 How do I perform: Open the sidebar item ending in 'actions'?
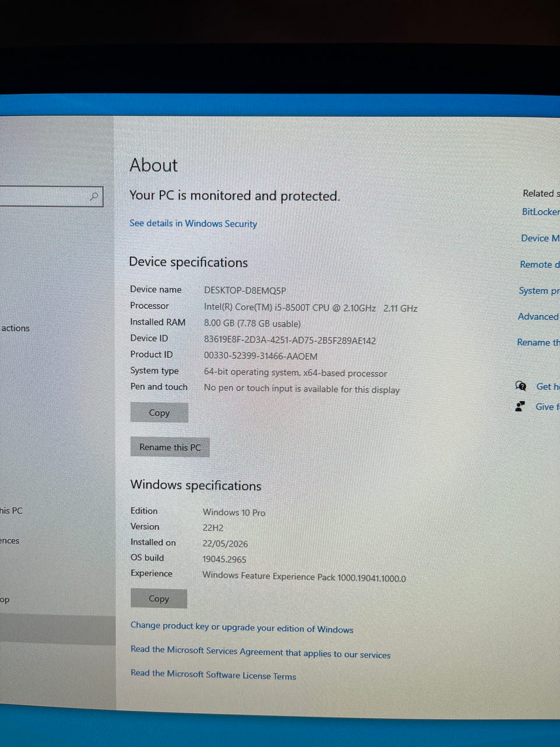pos(15,328)
